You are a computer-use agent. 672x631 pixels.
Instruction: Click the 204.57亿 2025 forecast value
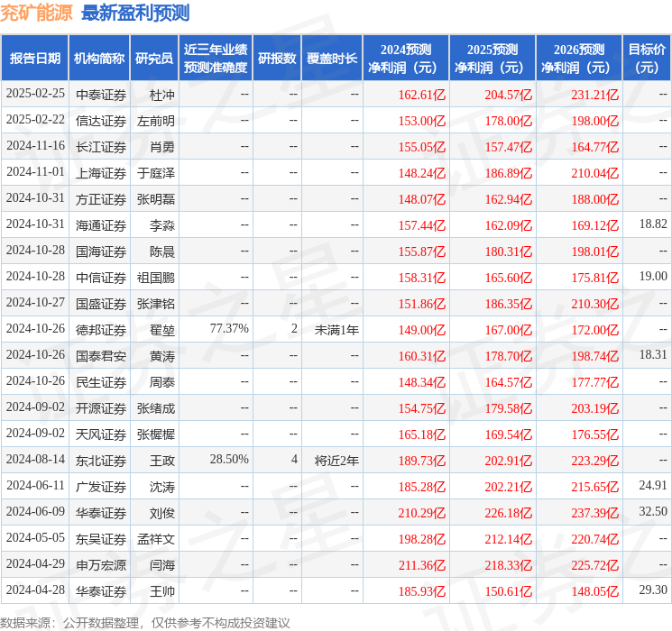click(x=509, y=95)
